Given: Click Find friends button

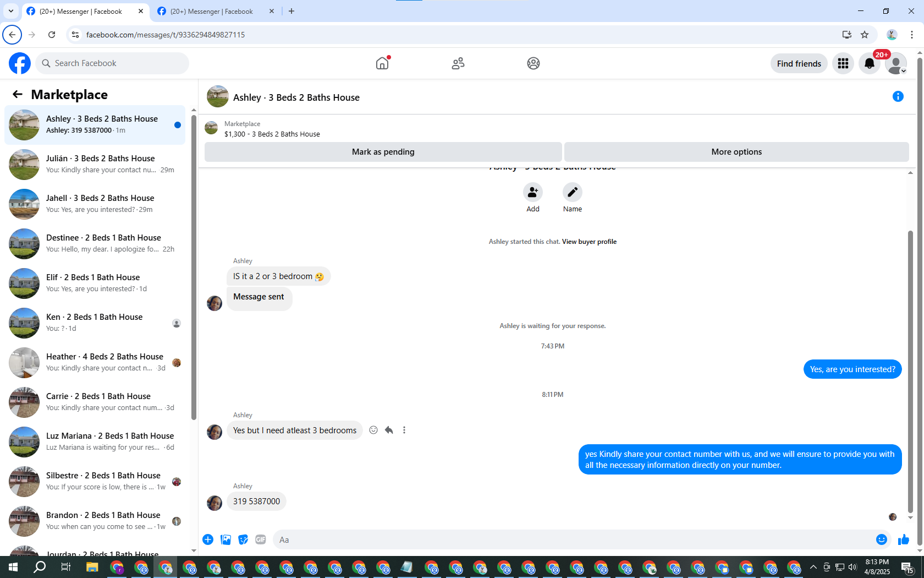Looking at the screenshot, I should (799, 63).
